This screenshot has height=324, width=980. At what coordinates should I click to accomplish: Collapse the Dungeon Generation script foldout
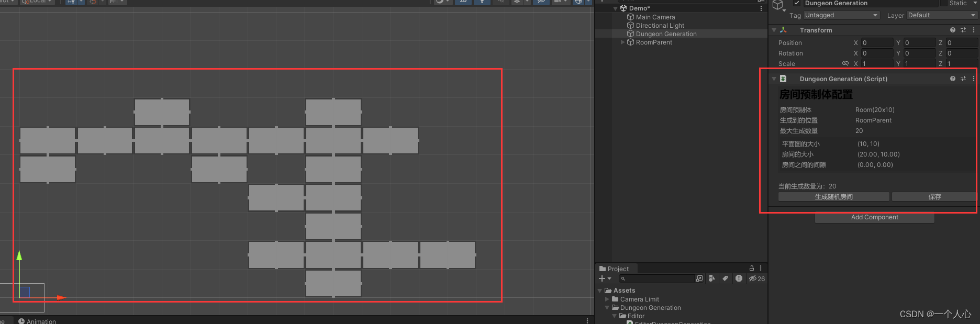point(774,79)
